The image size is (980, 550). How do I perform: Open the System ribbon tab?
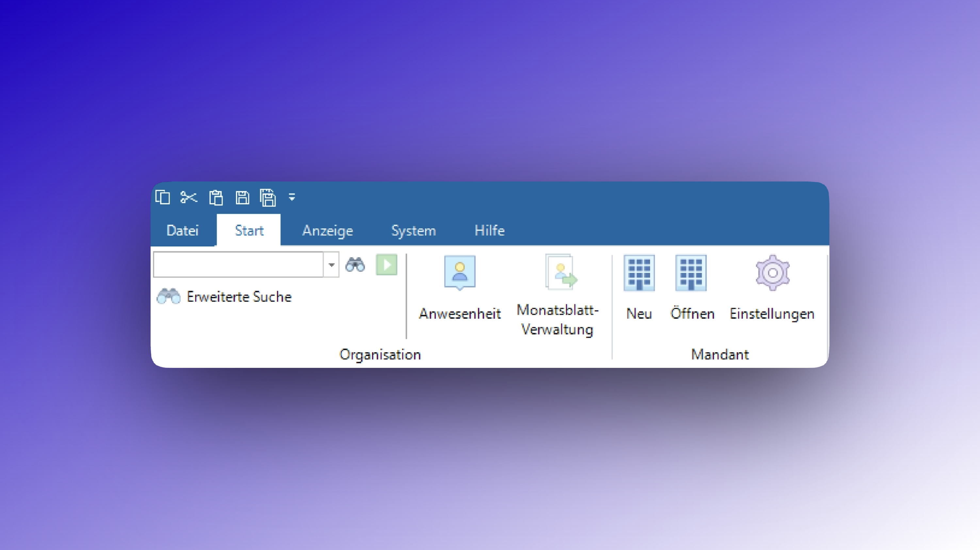coord(414,230)
